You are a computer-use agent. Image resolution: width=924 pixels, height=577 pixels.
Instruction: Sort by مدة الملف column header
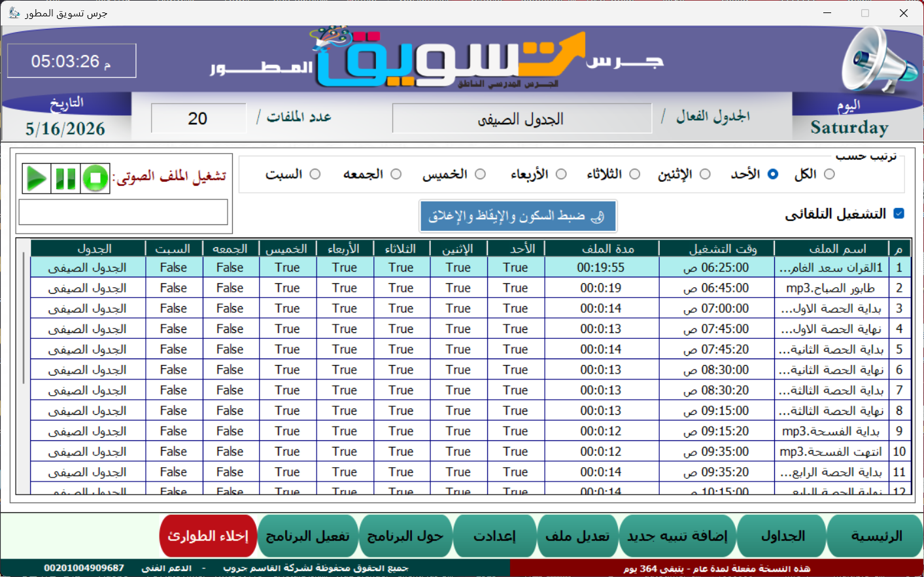[x=602, y=249]
